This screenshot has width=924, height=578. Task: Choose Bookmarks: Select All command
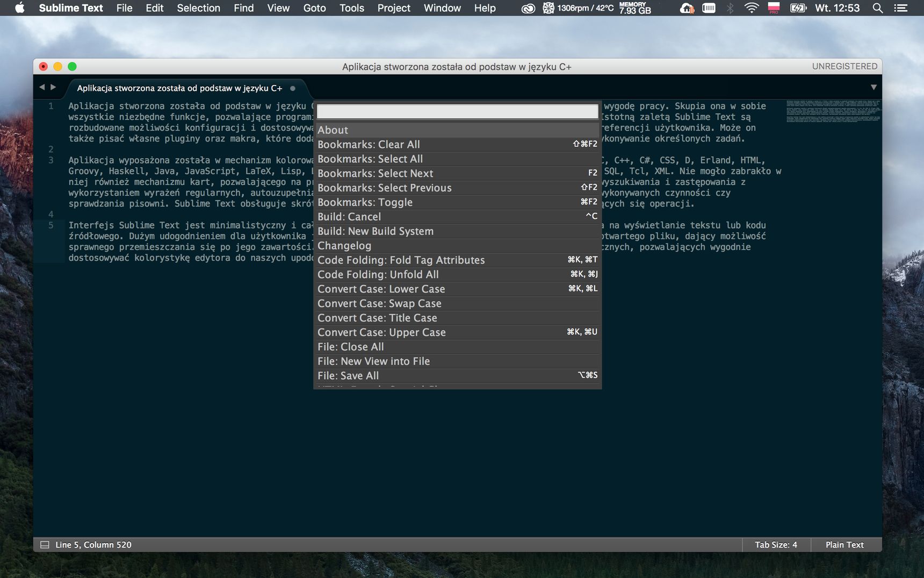[x=457, y=159]
